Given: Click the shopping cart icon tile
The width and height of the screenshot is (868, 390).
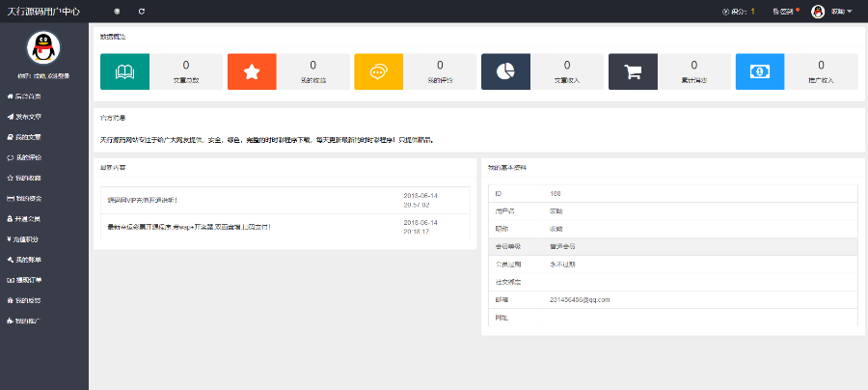Looking at the screenshot, I should (x=633, y=71).
